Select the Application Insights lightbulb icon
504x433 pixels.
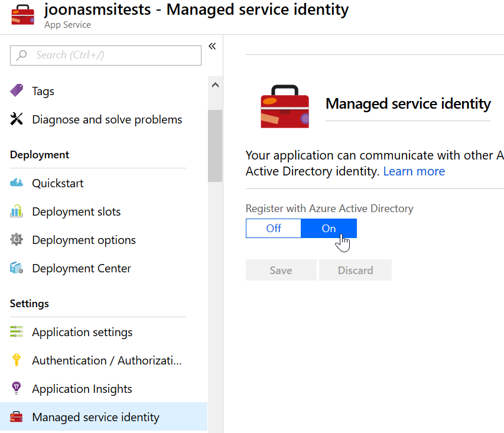(x=16, y=389)
